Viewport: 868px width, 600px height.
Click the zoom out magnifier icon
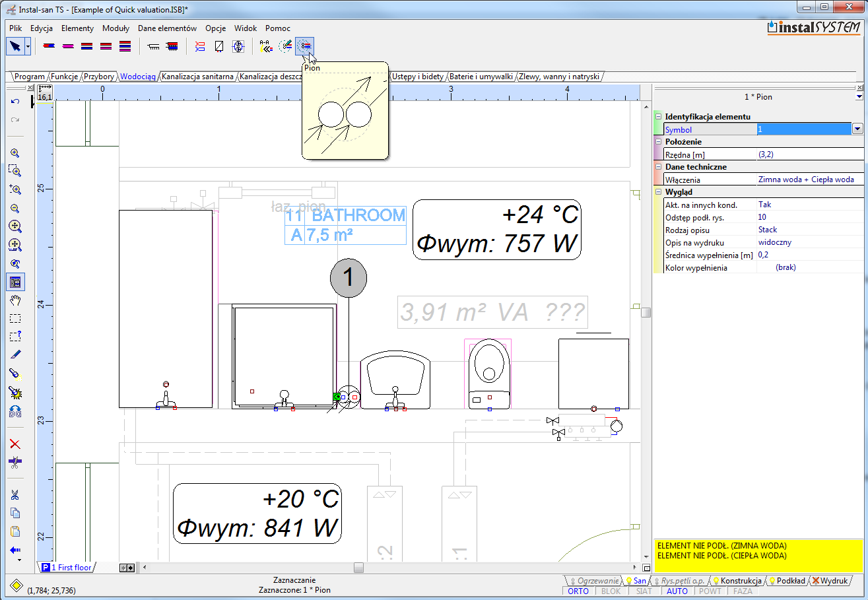pyautogui.click(x=15, y=208)
